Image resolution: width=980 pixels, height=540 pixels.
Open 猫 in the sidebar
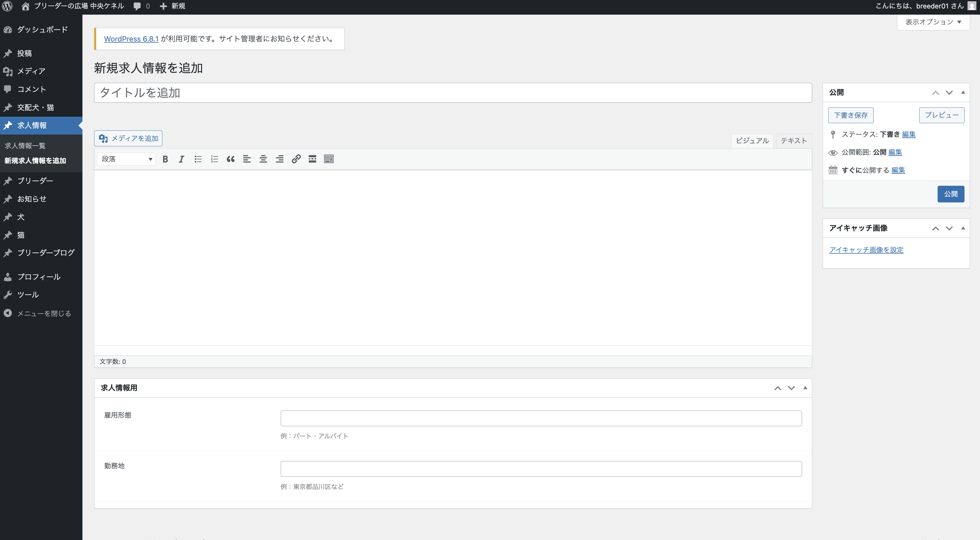pos(41,235)
